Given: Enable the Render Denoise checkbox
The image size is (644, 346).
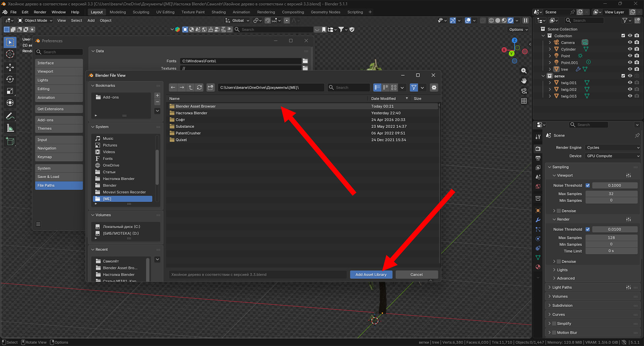Looking at the screenshot, I should [x=559, y=262].
